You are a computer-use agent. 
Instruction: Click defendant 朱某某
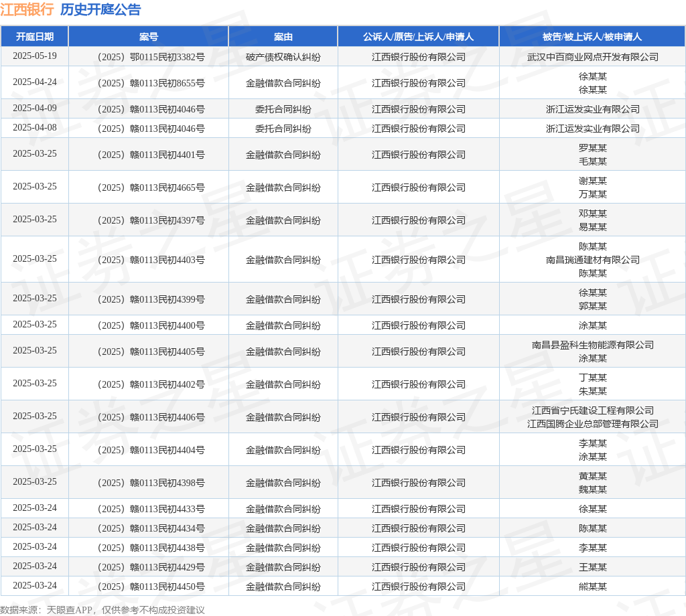592,391
